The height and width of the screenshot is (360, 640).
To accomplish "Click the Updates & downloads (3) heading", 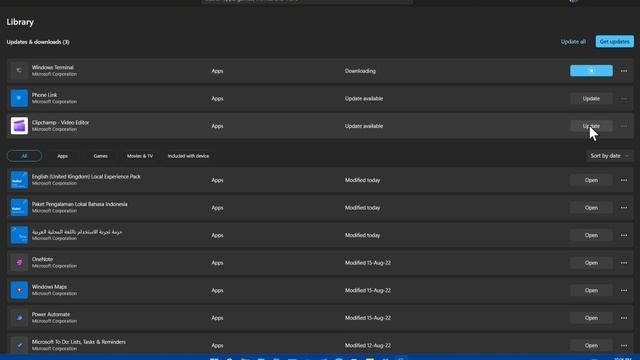I will click(38, 42).
